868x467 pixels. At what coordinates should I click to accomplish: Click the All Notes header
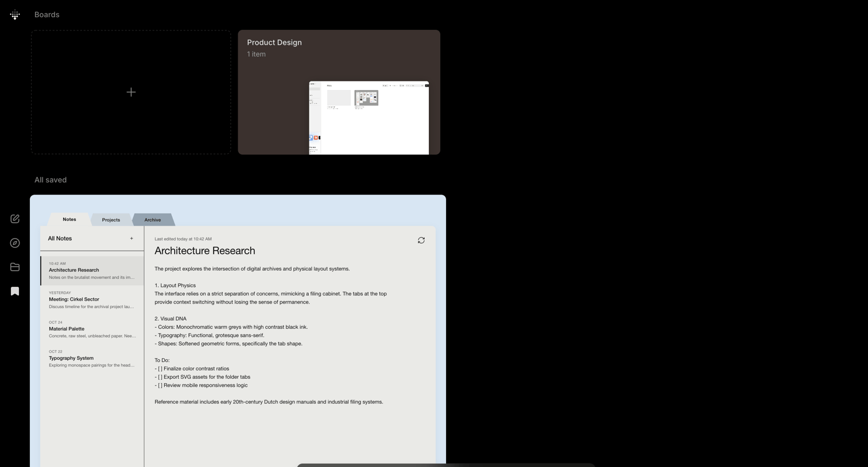[x=60, y=239]
